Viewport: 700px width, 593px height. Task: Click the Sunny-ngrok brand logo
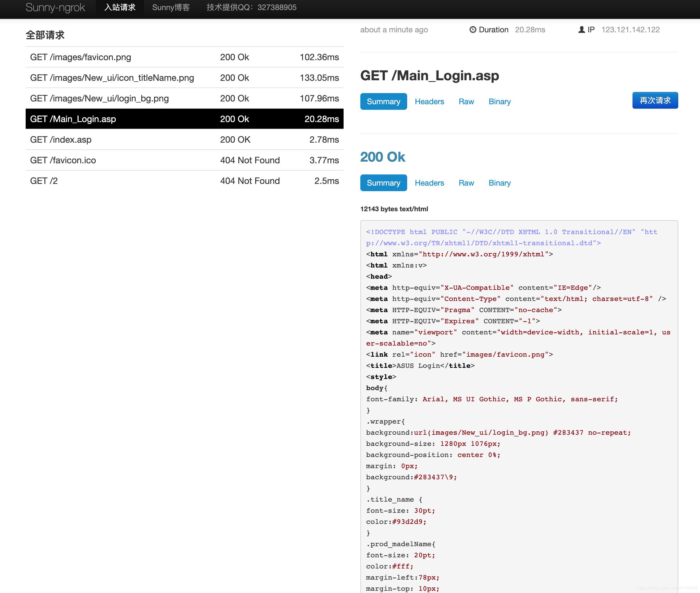click(x=55, y=8)
